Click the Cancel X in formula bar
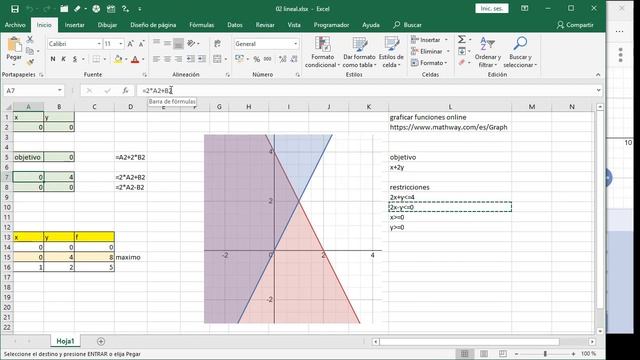 coord(89,91)
